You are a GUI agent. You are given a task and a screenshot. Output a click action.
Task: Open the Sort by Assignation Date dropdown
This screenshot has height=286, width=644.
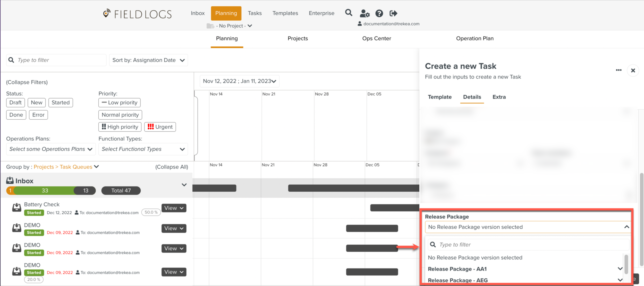(x=148, y=60)
